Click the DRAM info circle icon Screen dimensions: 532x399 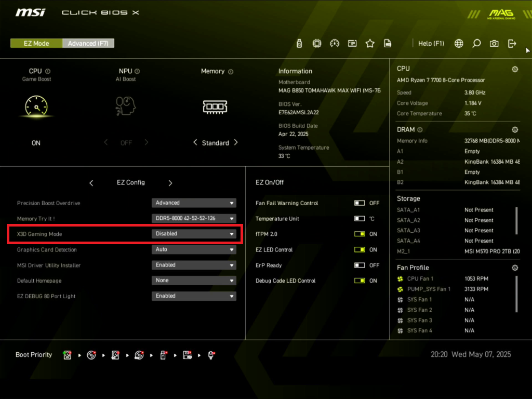pyautogui.click(x=420, y=129)
